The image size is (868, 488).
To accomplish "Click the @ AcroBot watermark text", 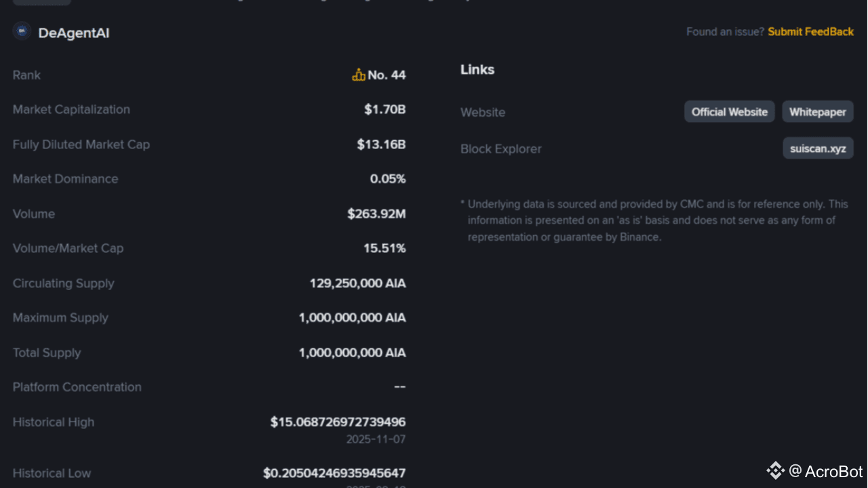I will click(x=825, y=471).
